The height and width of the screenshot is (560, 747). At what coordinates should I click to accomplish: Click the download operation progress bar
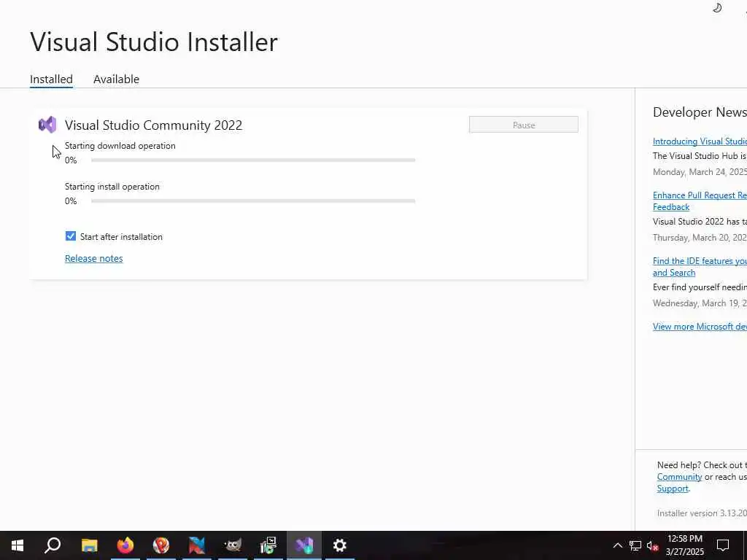coord(253,160)
